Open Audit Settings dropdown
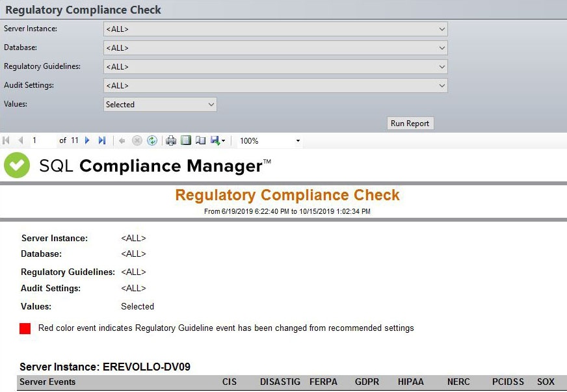Screen dimensions: 567x392 tap(276, 85)
